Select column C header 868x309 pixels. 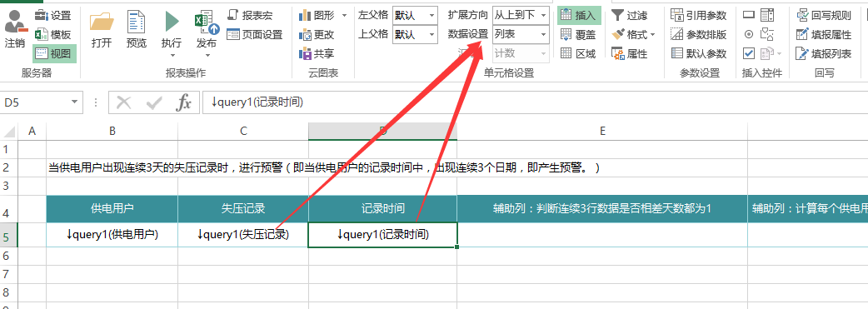(x=243, y=132)
